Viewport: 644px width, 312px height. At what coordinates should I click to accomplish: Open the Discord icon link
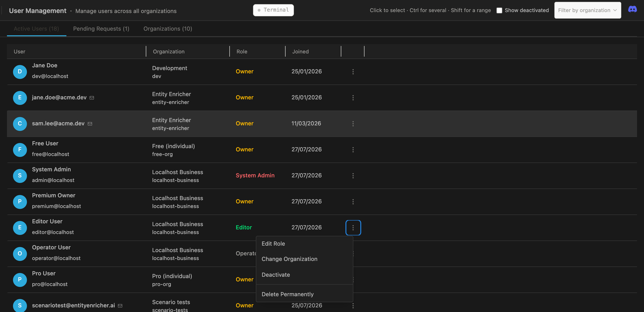[632, 10]
